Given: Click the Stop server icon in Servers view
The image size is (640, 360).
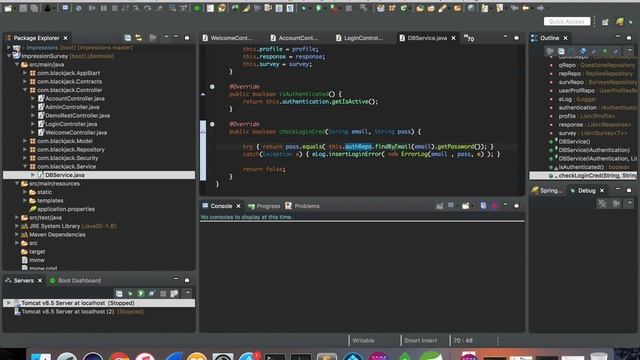Looking at the screenshot, I should pyautogui.click(x=163, y=293).
